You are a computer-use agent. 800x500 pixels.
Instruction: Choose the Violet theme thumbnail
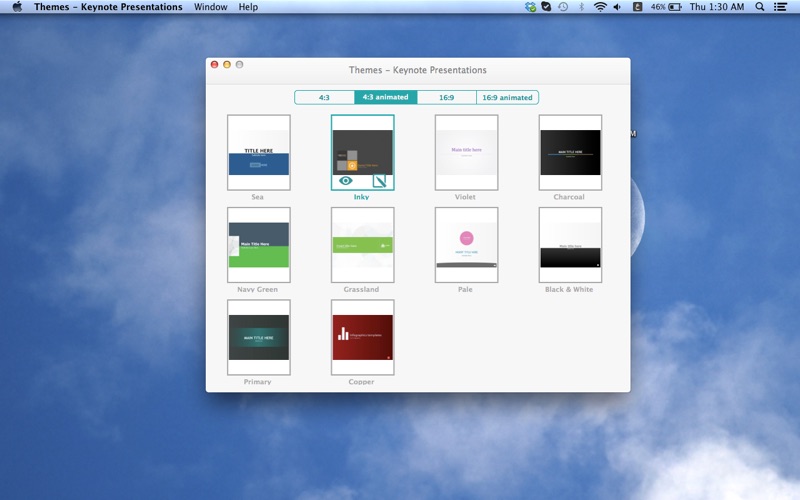point(466,153)
